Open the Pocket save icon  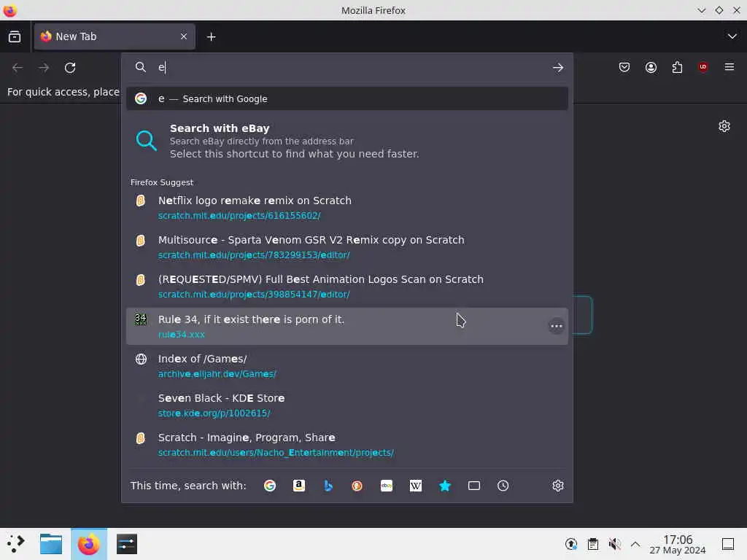coord(624,67)
